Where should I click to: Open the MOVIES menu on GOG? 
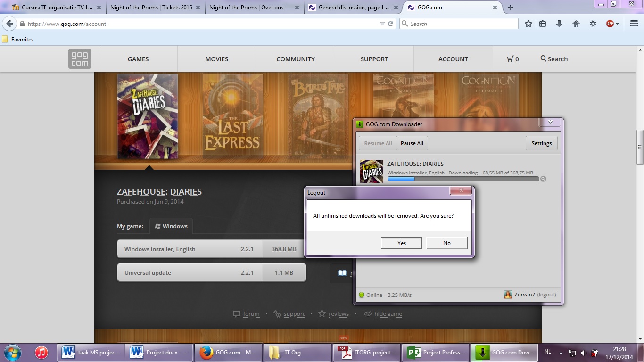click(x=217, y=59)
